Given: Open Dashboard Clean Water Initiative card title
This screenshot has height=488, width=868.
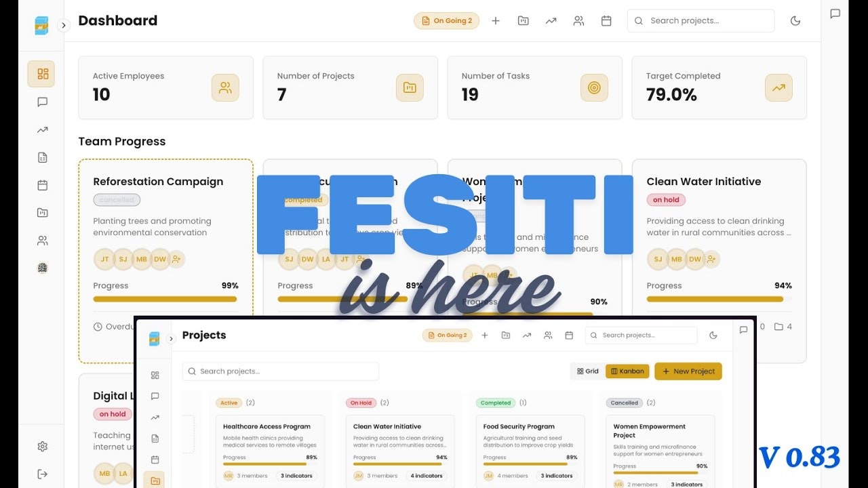Looking at the screenshot, I should (703, 182).
